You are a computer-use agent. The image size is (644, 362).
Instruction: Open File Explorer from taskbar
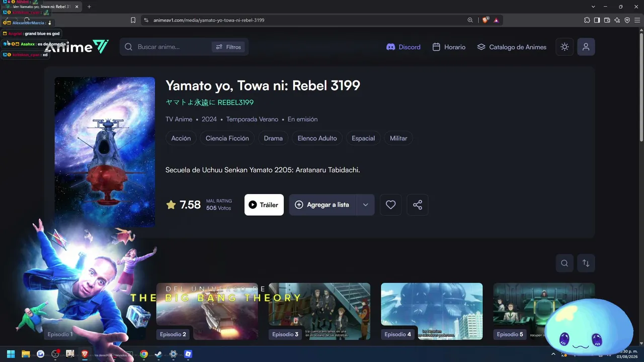pos(26,354)
